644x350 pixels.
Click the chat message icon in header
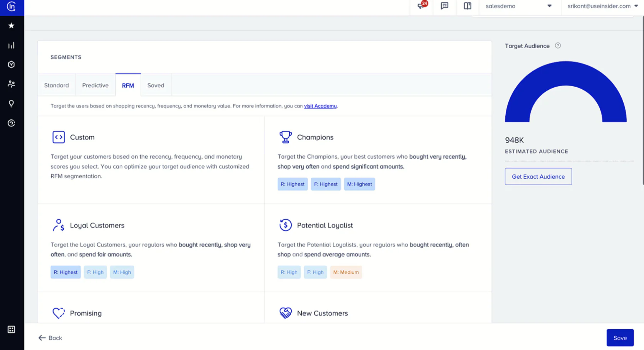point(444,6)
